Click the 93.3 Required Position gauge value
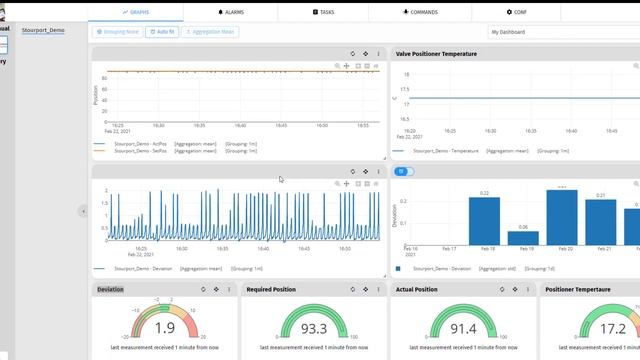640x360 pixels. [314, 329]
